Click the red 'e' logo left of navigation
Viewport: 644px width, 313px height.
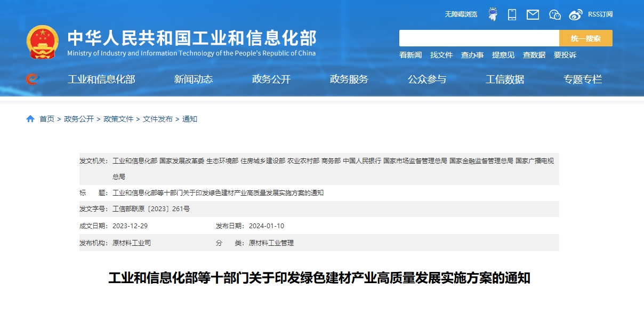point(33,79)
